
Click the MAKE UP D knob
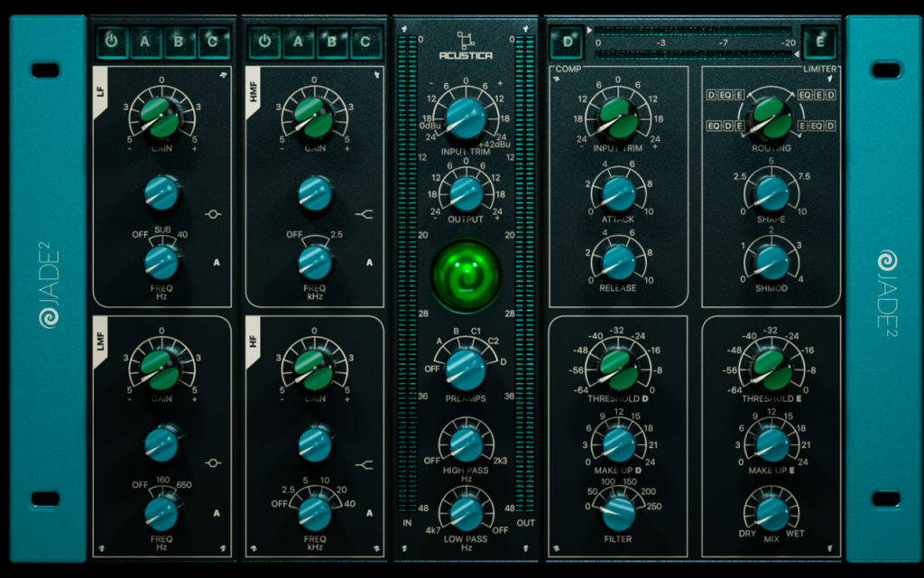618,444
